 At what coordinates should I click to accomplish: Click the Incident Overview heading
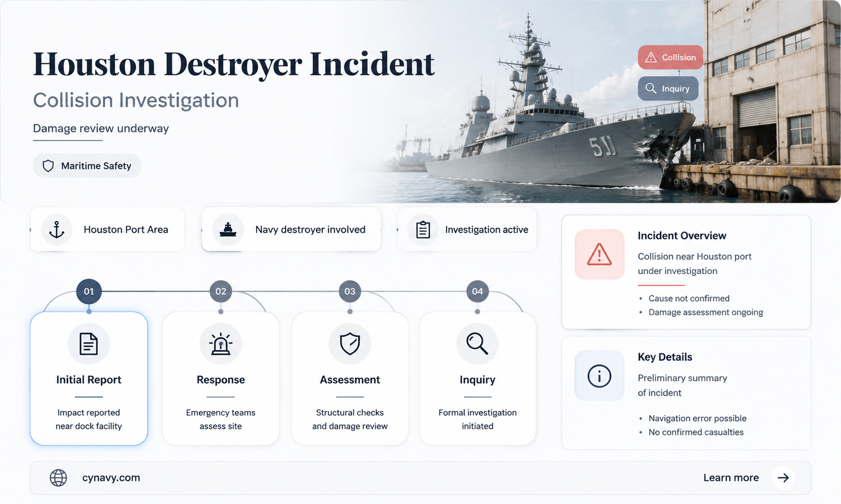(682, 236)
